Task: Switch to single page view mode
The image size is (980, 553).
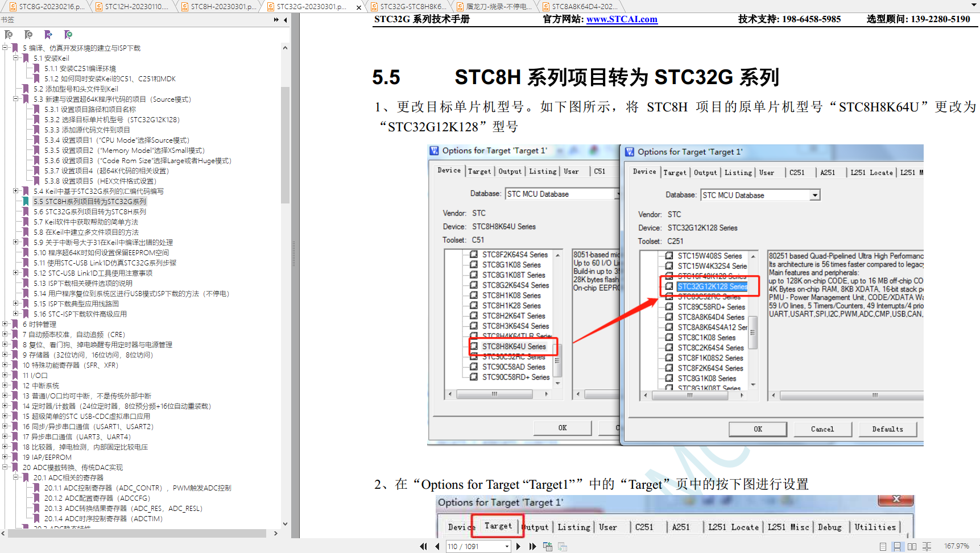Action: (x=883, y=547)
